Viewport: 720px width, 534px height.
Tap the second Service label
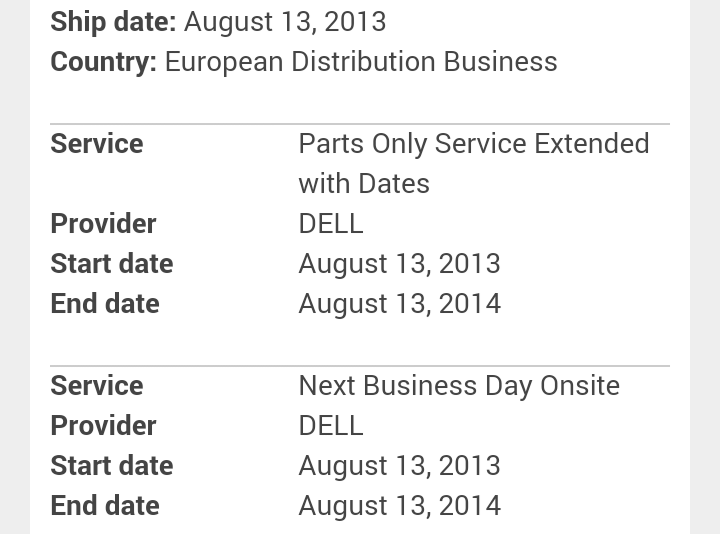pyautogui.click(x=97, y=385)
